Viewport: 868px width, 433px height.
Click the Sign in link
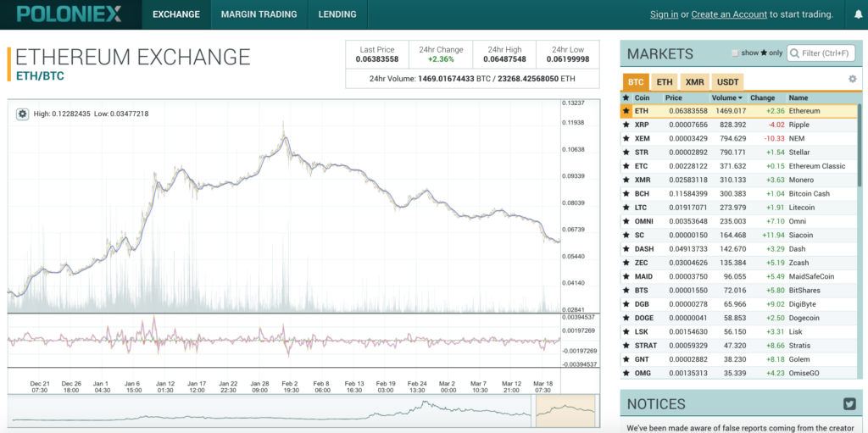click(x=664, y=14)
